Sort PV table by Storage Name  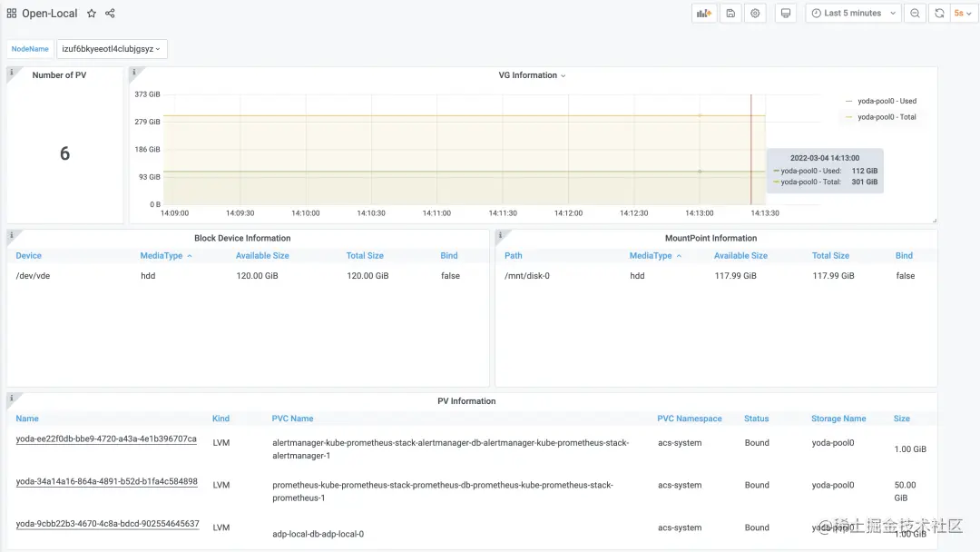pos(838,419)
